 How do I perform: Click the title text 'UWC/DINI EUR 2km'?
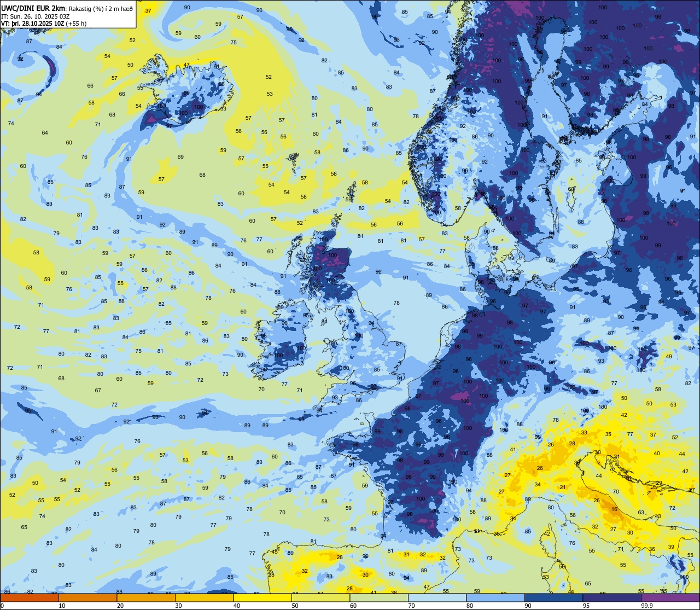click(x=33, y=8)
